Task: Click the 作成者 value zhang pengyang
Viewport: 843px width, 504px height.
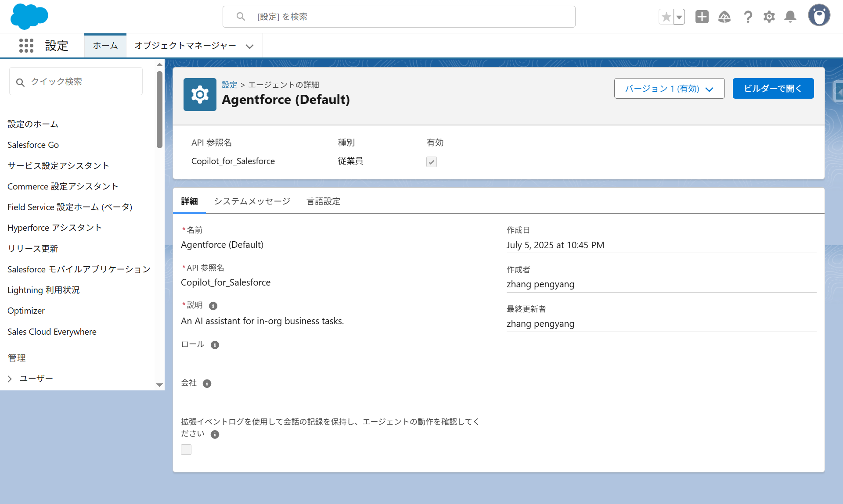Action: point(540,284)
